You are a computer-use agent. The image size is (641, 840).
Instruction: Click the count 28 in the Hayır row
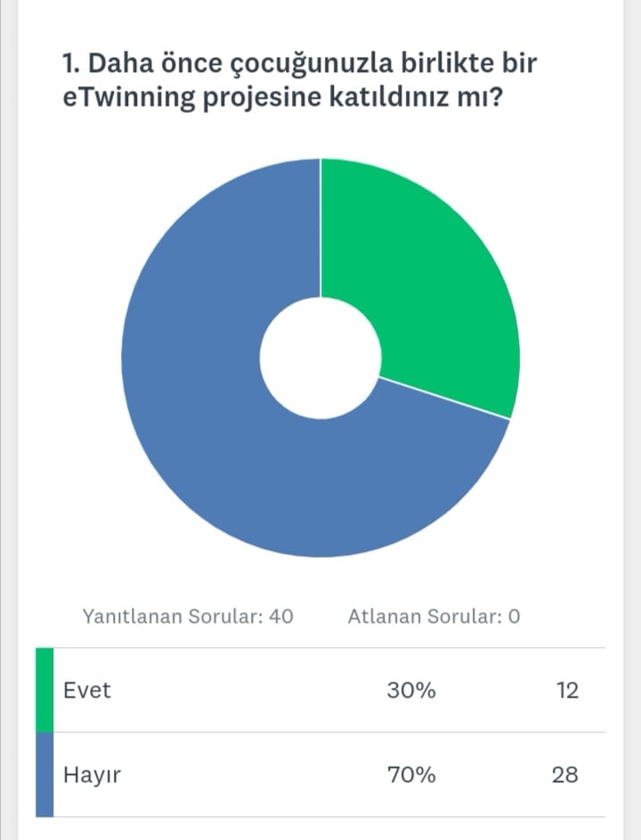[565, 774]
